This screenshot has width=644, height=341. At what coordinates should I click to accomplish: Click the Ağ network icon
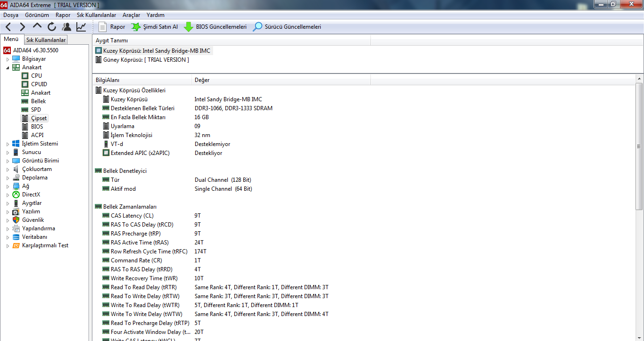(16, 186)
